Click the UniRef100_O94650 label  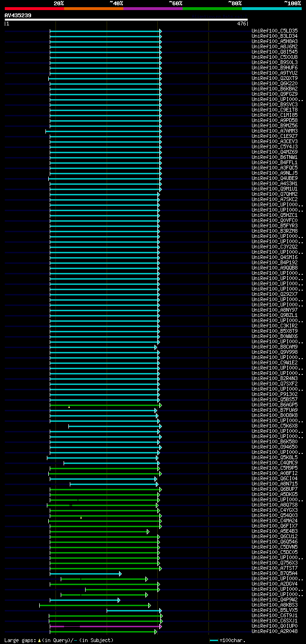pos(274,447)
